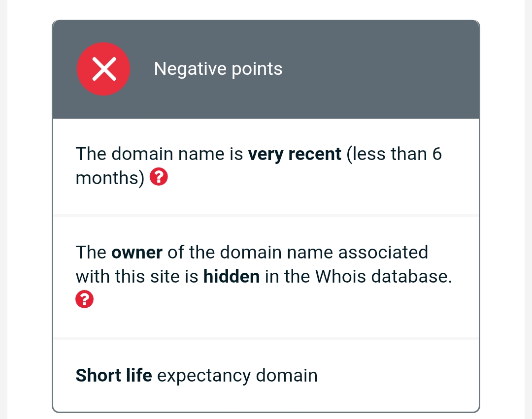Viewport: 532px width, 419px height.
Task: Click the word 'domain' in last row
Action: click(x=287, y=375)
